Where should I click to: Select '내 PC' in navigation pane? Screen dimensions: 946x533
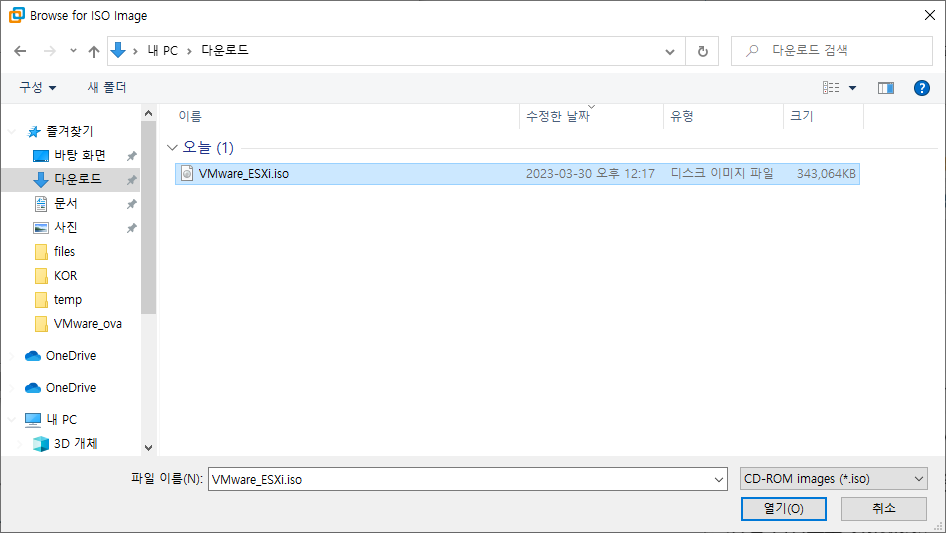(62, 419)
